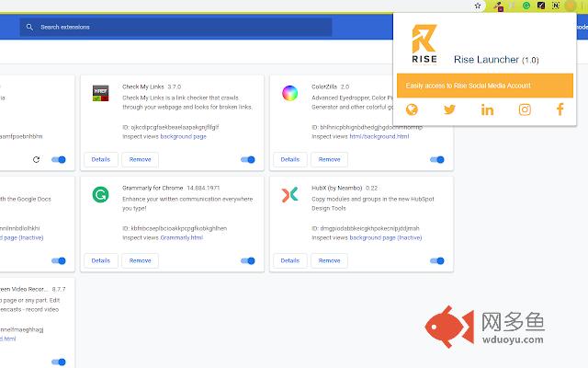Click Grammarly for Chrome 14.884.1971 title
The width and height of the screenshot is (588, 368).
click(x=171, y=188)
